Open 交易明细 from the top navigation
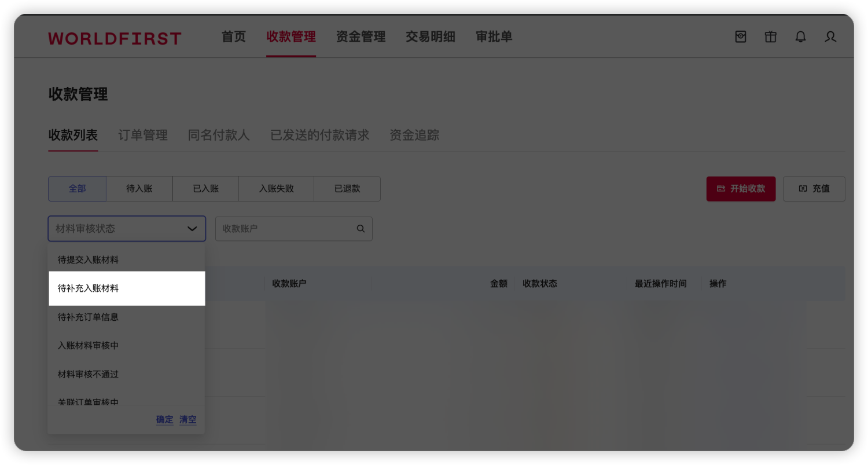 point(430,37)
